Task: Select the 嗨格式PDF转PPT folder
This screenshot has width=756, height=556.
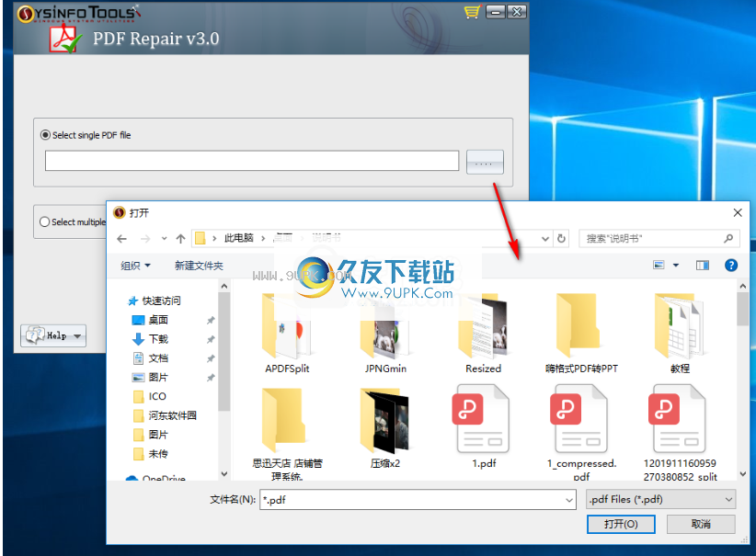Action: pyautogui.click(x=581, y=334)
